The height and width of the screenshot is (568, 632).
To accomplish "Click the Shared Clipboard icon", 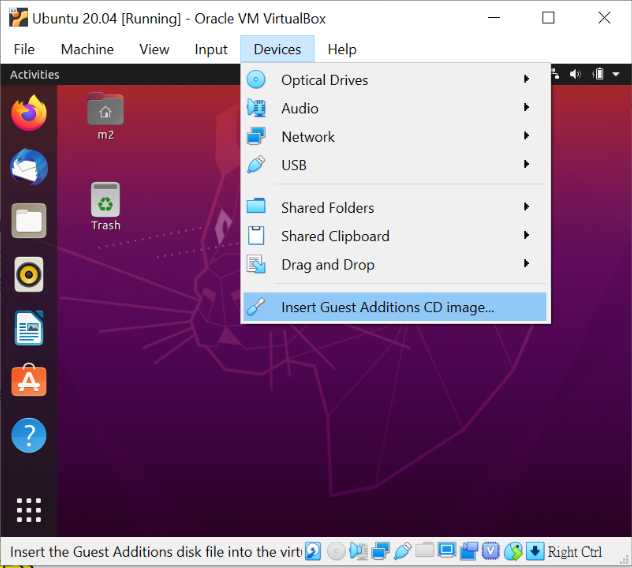I will tap(256, 235).
